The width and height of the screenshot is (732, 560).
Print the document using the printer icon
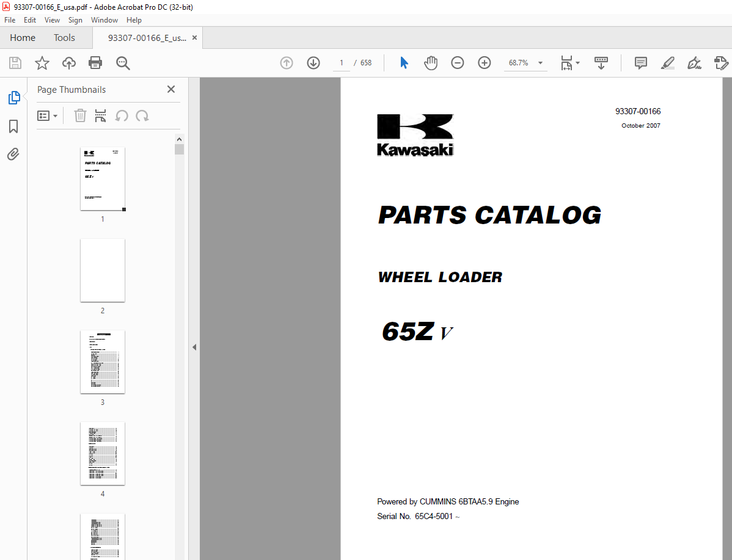[x=95, y=63]
